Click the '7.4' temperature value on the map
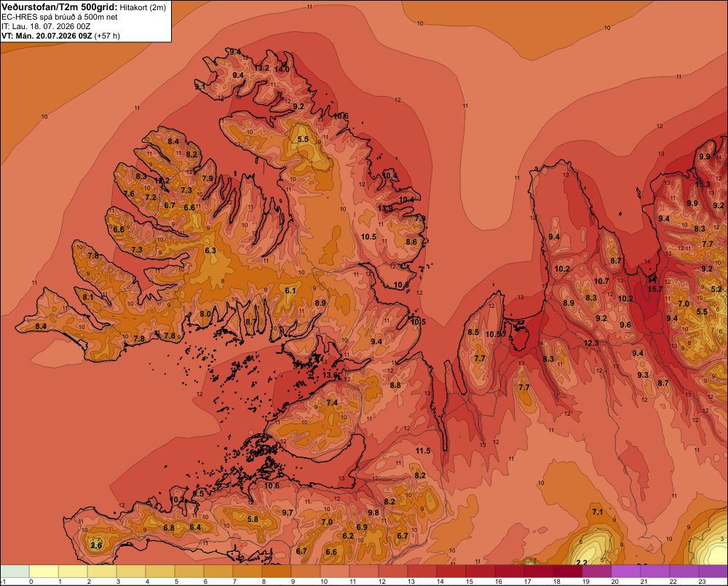This screenshot has height=586, width=728. click(332, 403)
